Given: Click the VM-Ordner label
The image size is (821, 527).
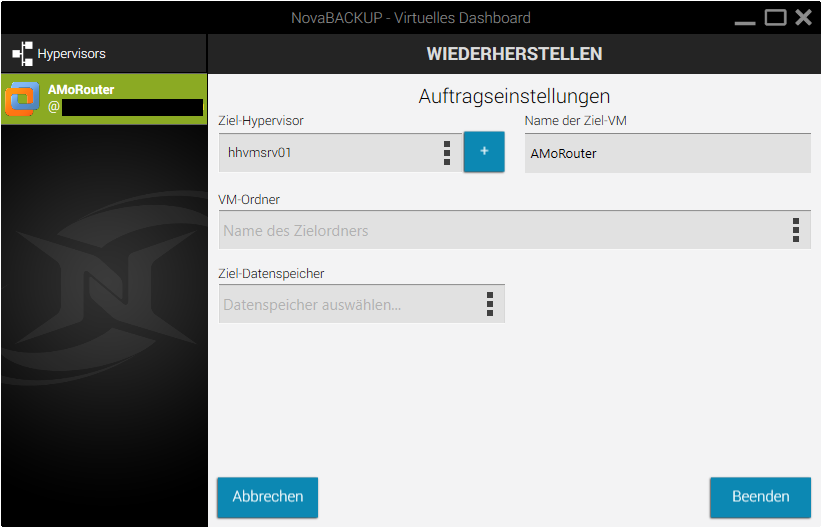Looking at the screenshot, I should tap(249, 200).
